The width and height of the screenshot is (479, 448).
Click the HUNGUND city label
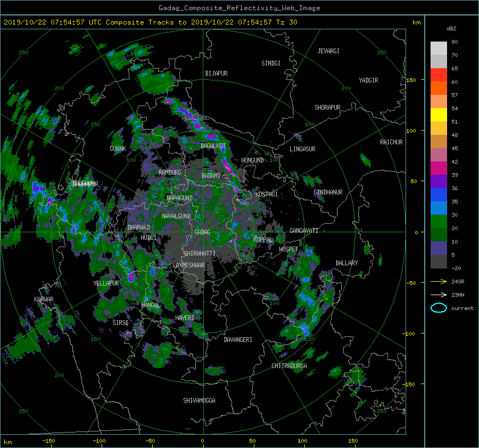tap(252, 160)
